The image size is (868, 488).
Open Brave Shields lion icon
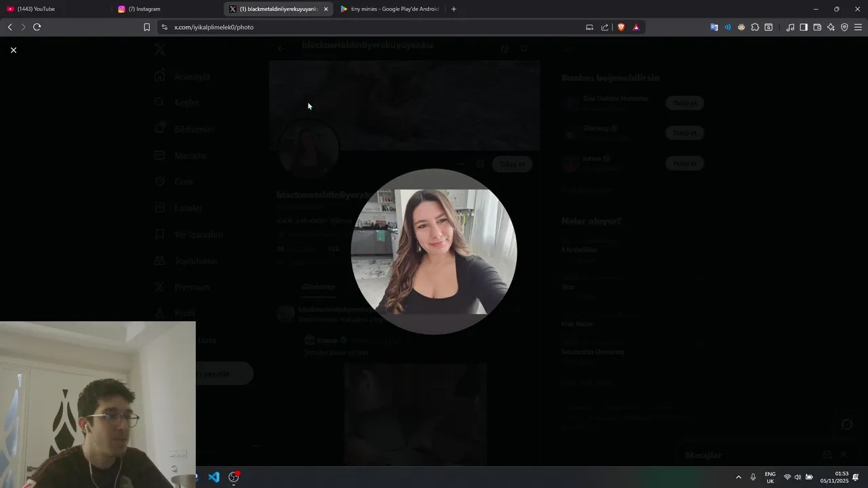point(620,27)
